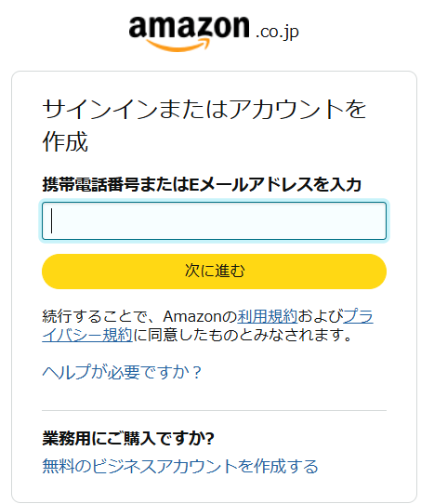The image size is (421, 504).
Task: Click the orange smile arrow under the amazon wordmark
Action: [x=178, y=45]
